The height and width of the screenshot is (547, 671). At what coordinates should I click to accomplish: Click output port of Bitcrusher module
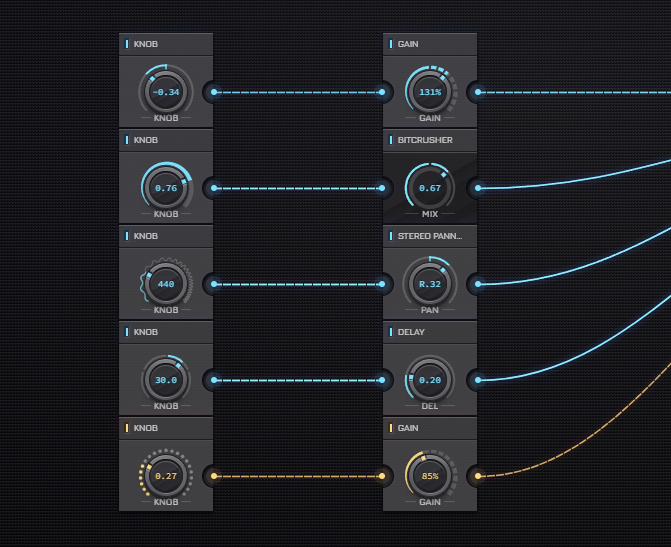click(478, 188)
